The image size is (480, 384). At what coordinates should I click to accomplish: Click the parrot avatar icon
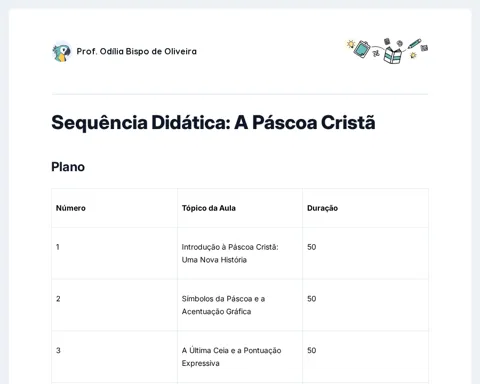pos(62,52)
